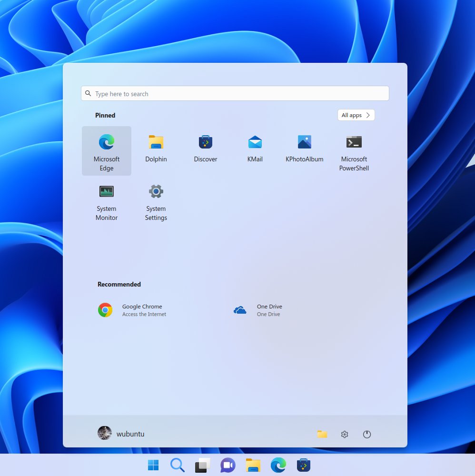
Task: Open settings gear in start menu footer
Action: tap(345, 435)
